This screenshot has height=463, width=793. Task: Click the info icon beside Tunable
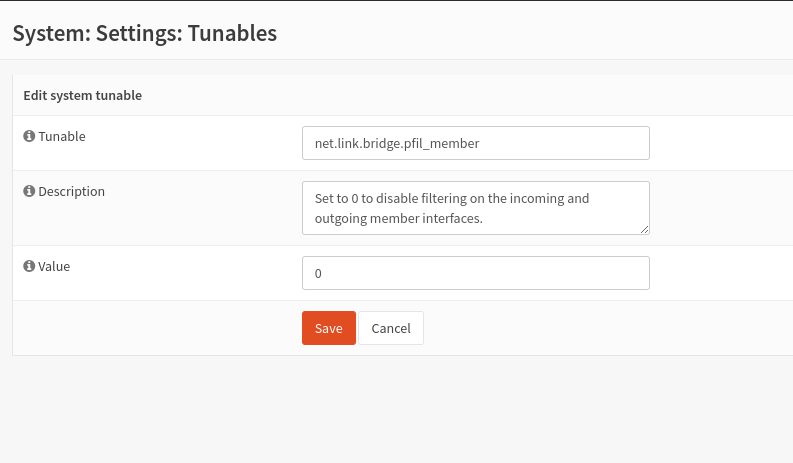point(29,136)
